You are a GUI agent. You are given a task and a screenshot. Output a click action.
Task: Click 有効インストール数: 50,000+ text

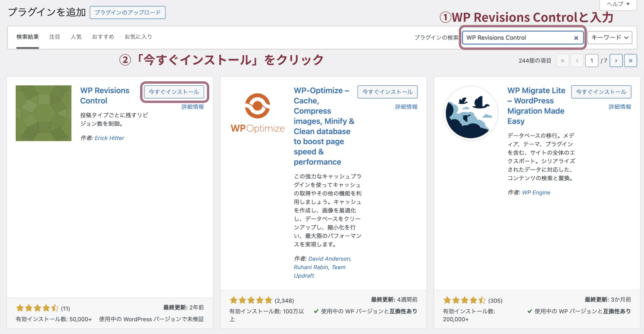[x=54, y=319]
